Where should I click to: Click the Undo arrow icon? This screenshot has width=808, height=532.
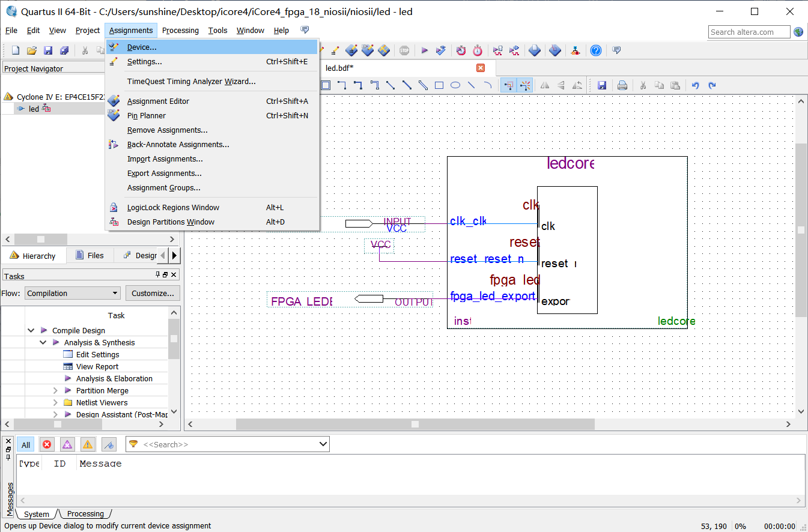(695, 85)
